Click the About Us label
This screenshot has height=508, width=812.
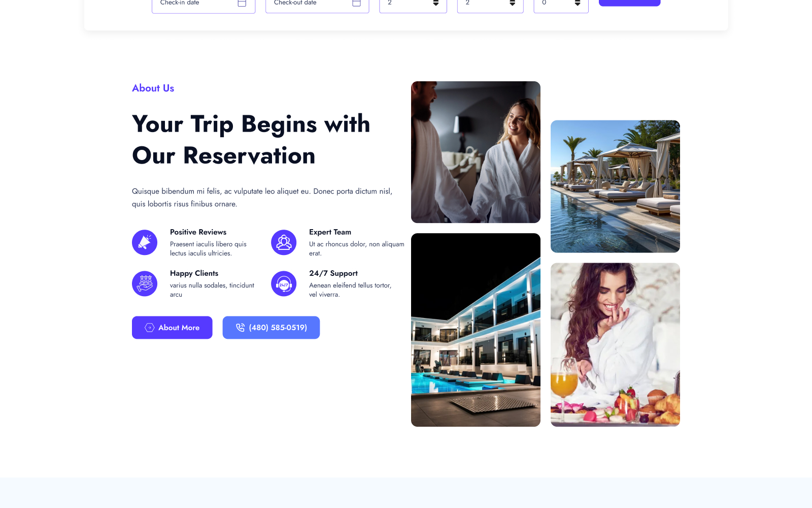point(153,88)
